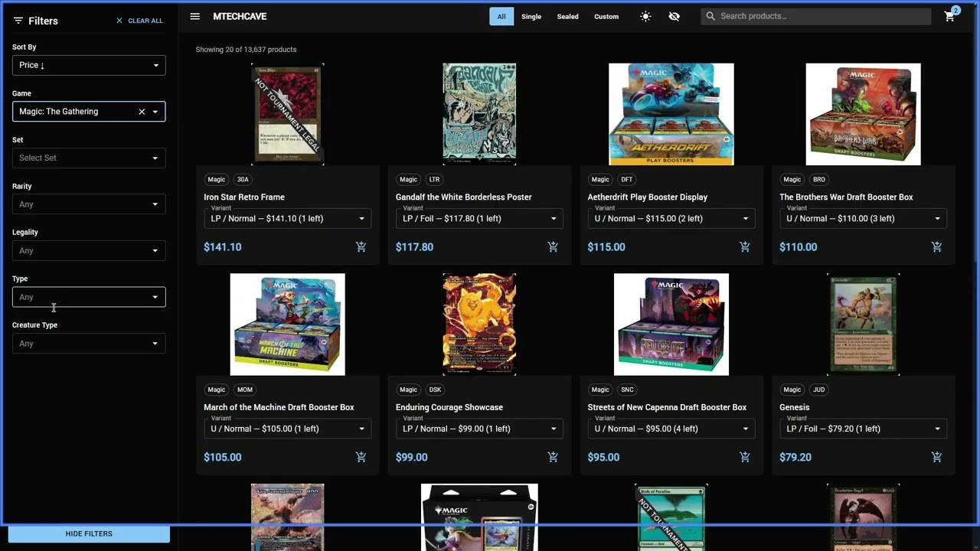980x551 pixels.
Task: Open Aetherdrift Play Booster variant dropdown
Action: point(671,218)
